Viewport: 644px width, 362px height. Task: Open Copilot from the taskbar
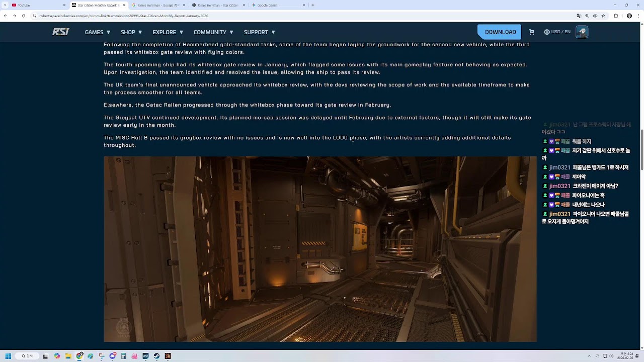(57, 356)
